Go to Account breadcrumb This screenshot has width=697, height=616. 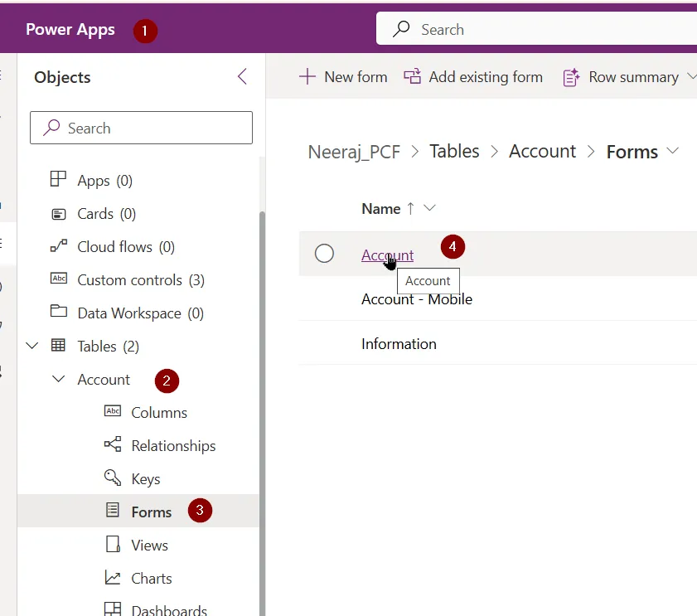pos(542,151)
